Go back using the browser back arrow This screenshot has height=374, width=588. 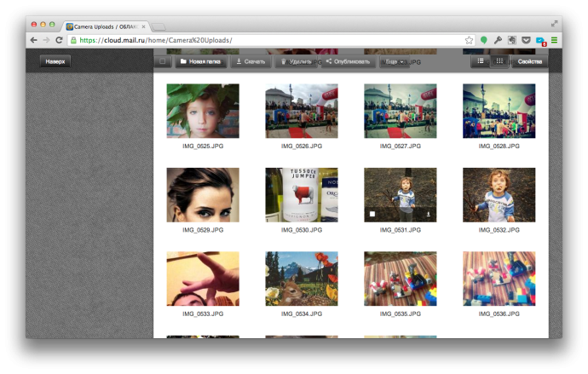[x=34, y=40]
